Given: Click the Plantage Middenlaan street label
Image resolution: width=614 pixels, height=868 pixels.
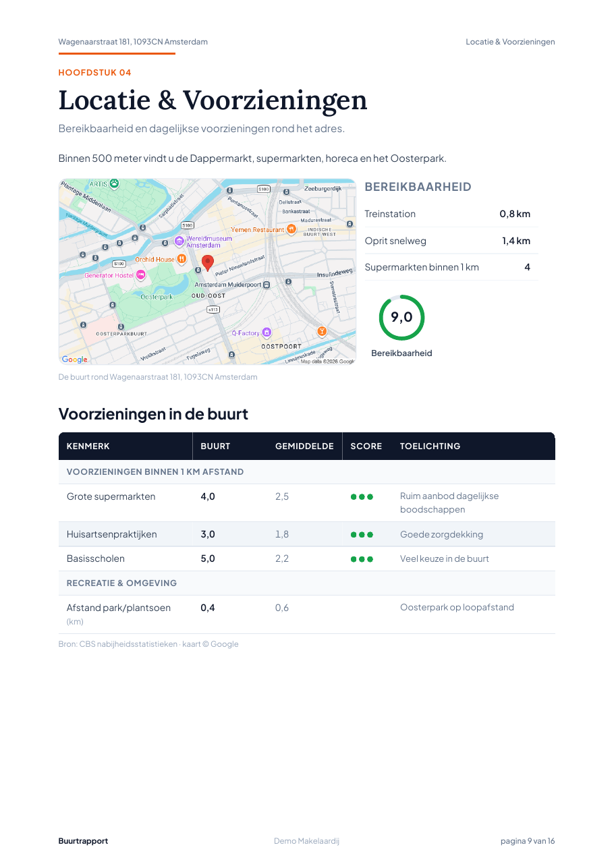Looking at the screenshot, I should click(x=85, y=196).
